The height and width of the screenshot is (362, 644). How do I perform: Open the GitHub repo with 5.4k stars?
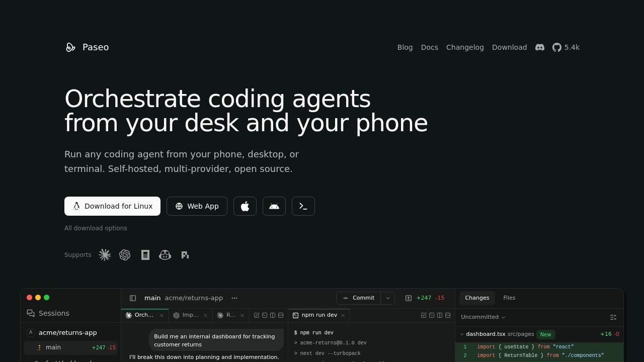tap(566, 47)
